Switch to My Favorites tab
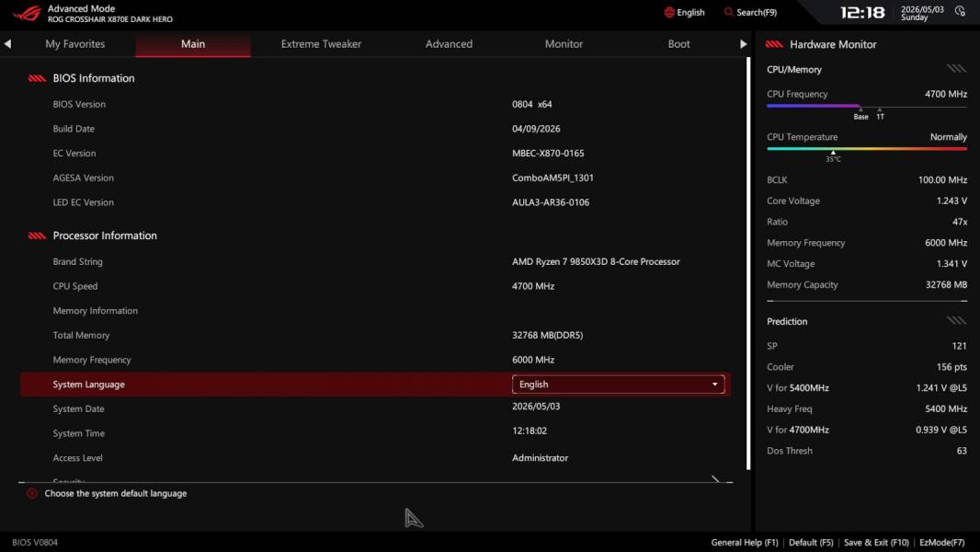This screenshot has width=980, height=552. tap(75, 44)
